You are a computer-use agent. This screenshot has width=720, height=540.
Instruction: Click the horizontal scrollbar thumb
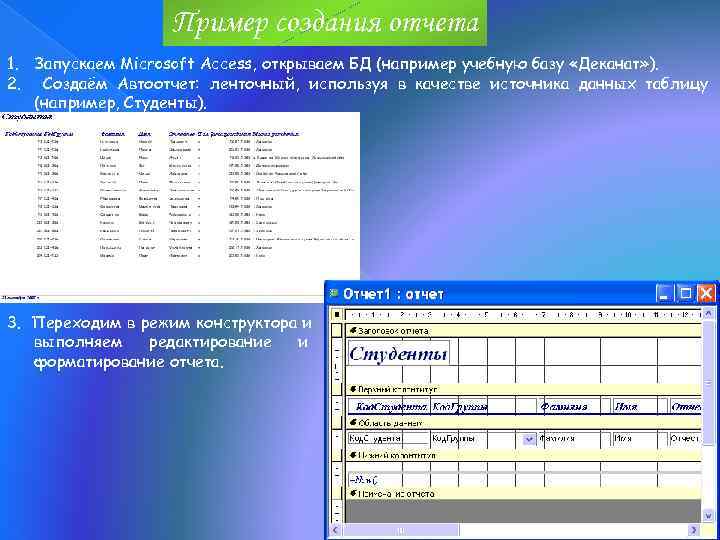[400, 530]
